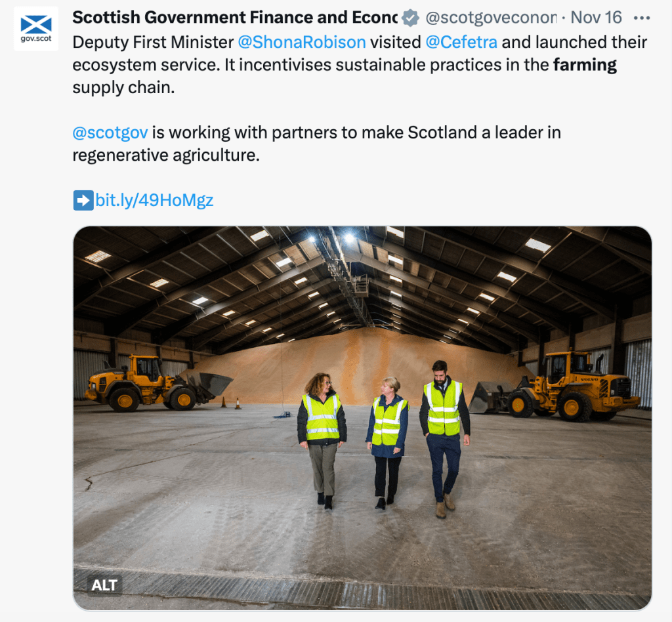Open the bit.ly/49HoMgz link
Image resolution: width=672 pixels, height=622 pixels.
154,200
